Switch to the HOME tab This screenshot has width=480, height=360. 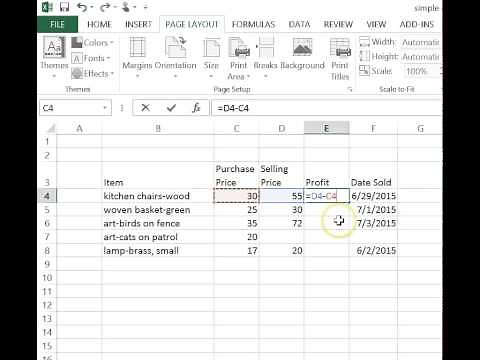pyautogui.click(x=99, y=24)
